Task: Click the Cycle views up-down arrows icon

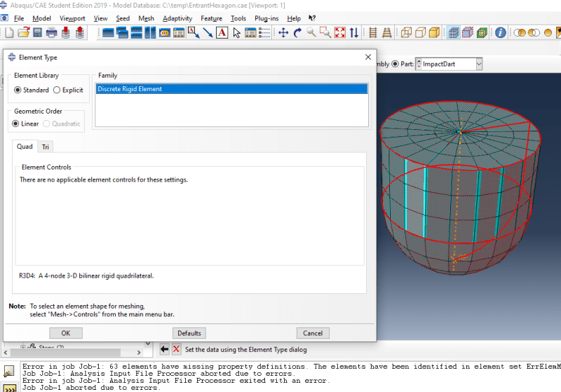Action: point(354,33)
